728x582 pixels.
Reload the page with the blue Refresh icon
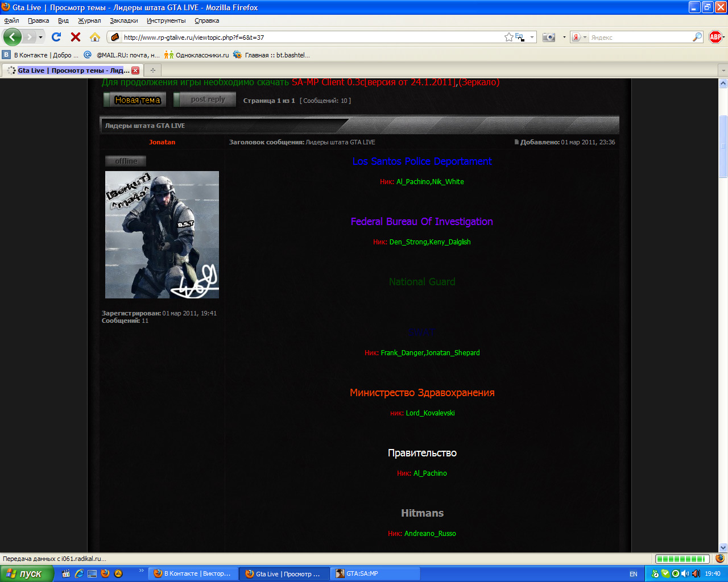pos(56,37)
